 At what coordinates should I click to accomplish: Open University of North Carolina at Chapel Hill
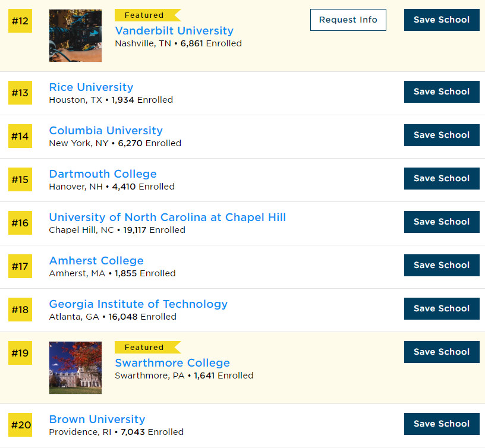pyautogui.click(x=168, y=217)
